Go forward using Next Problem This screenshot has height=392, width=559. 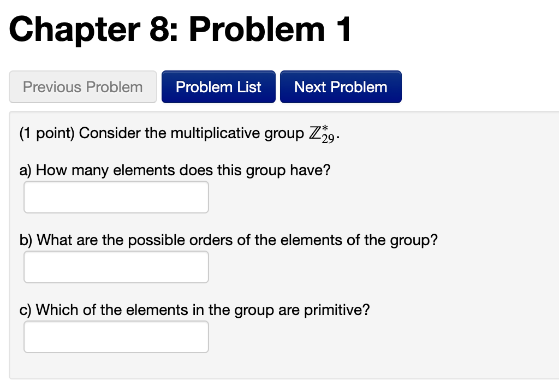pos(341,86)
